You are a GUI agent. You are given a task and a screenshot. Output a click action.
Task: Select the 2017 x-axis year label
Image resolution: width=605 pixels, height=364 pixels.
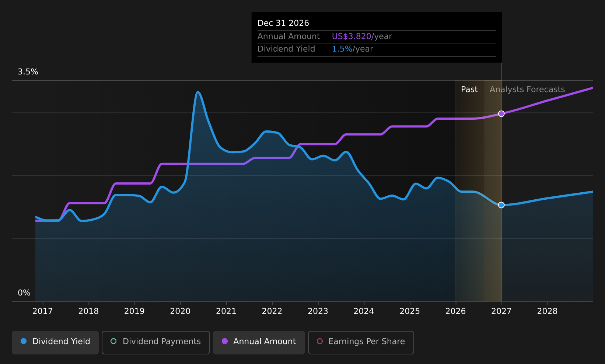pyautogui.click(x=43, y=311)
